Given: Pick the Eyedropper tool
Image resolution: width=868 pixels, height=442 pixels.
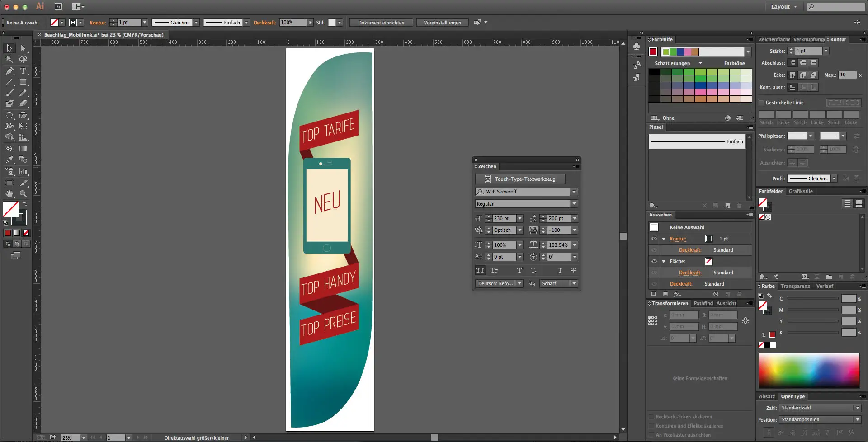Looking at the screenshot, I should pos(9,160).
